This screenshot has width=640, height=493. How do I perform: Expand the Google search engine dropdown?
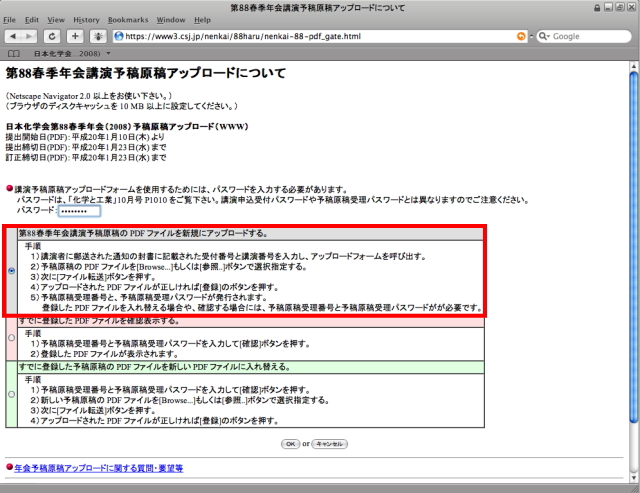tap(543, 36)
